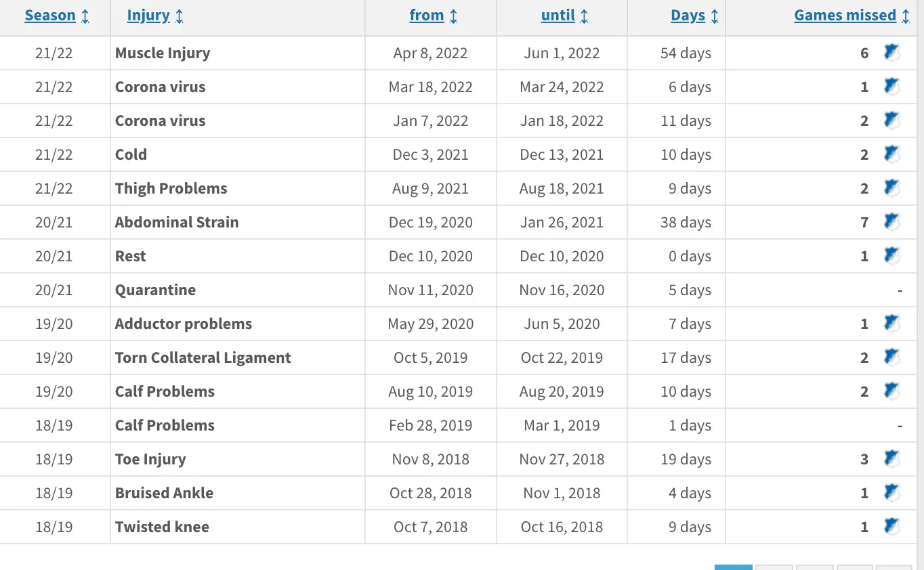
Task: Open the club crest beside Torn Collateral Ligament
Action: [x=891, y=357]
